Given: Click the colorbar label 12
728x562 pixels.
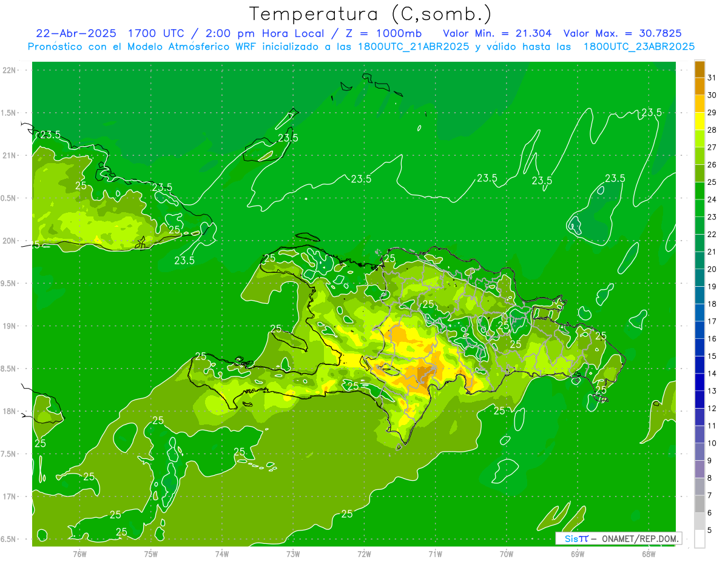Looking at the screenshot, I should pos(712,408).
